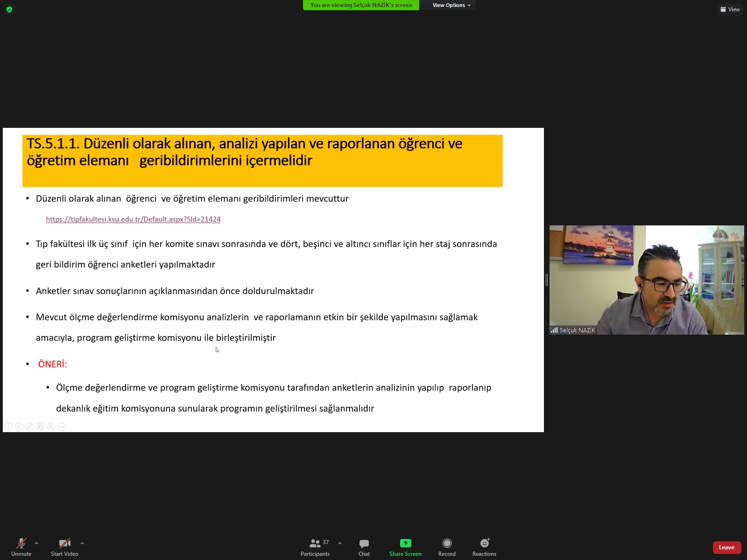Image resolution: width=747 pixels, height=560 pixels.
Task: Expand video options arrow next to Start Video
Action: coord(82,543)
